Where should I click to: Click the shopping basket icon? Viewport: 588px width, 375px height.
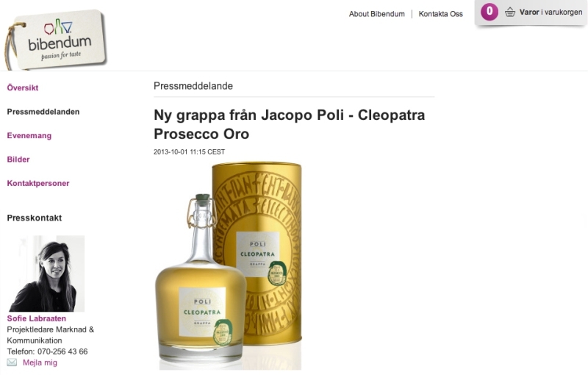tap(509, 12)
